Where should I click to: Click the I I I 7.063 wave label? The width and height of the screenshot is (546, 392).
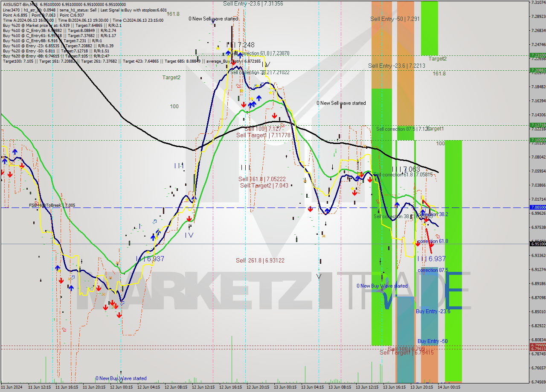point(406,170)
